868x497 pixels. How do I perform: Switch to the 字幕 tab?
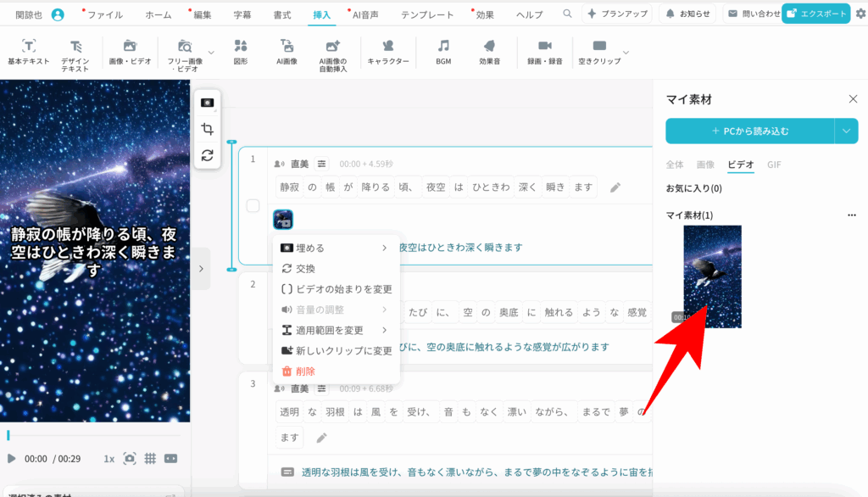[242, 15]
